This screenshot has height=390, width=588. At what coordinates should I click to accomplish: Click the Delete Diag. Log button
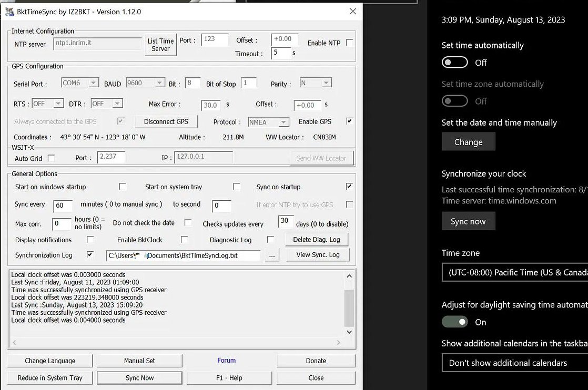(317, 239)
